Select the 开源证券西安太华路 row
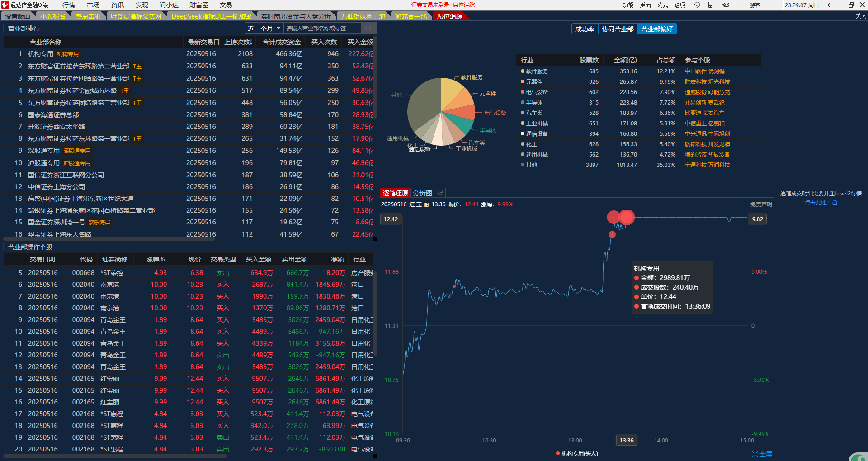 [x=189, y=127]
